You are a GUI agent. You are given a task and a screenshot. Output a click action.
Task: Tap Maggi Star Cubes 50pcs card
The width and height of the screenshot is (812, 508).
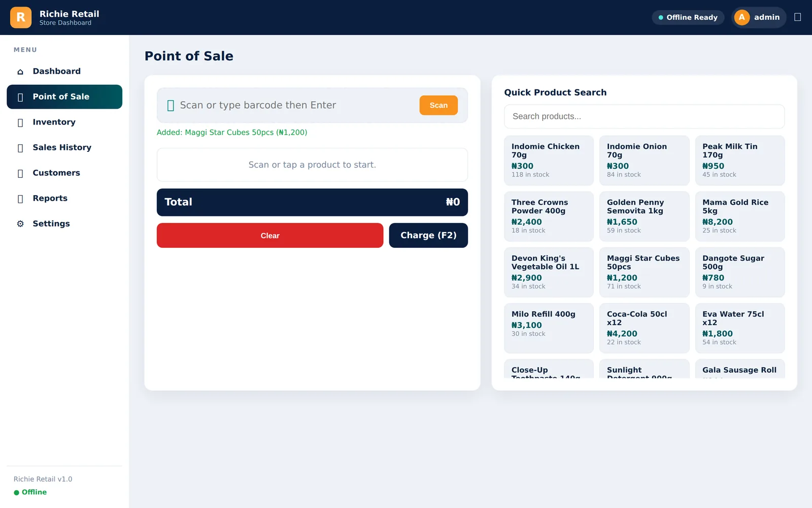[x=644, y=272]
